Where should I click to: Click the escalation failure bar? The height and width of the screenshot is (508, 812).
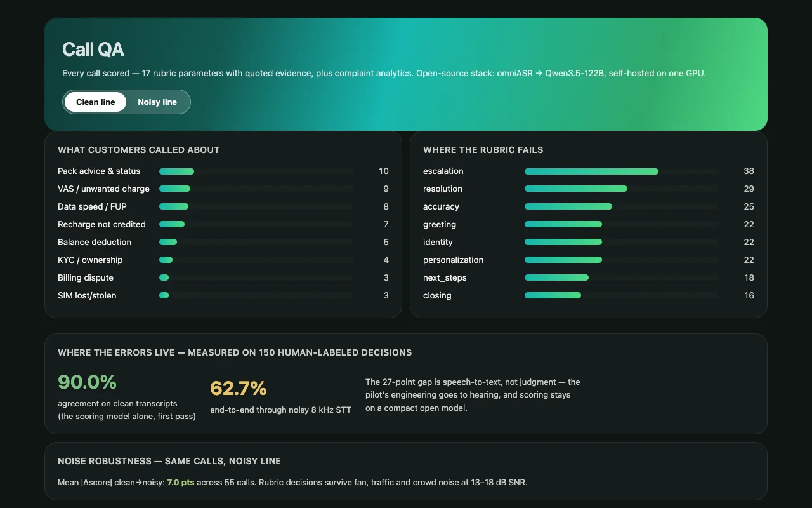click(x=622, y=171)
